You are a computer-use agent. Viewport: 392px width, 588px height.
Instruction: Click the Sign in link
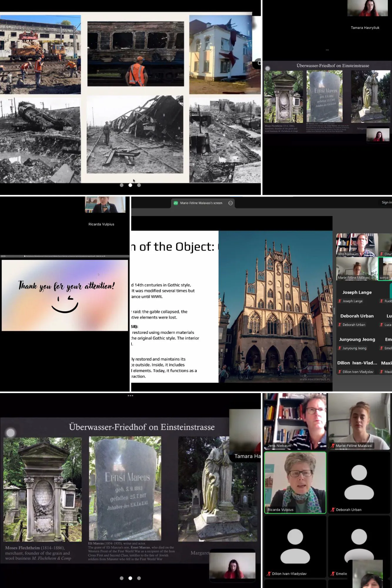[x=386, y=202]
